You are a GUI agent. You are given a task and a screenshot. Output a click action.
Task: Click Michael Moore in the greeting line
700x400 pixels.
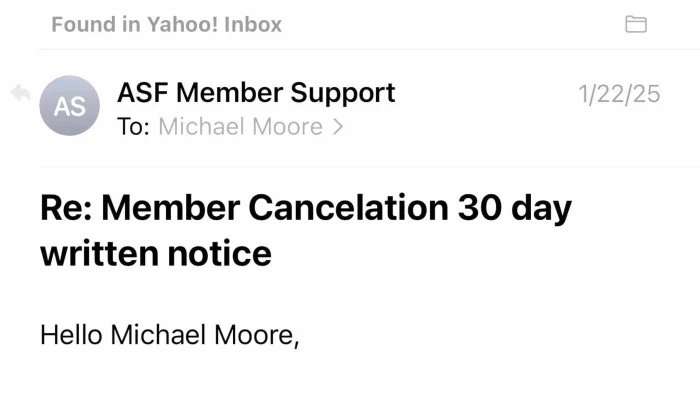coord(204,335)
